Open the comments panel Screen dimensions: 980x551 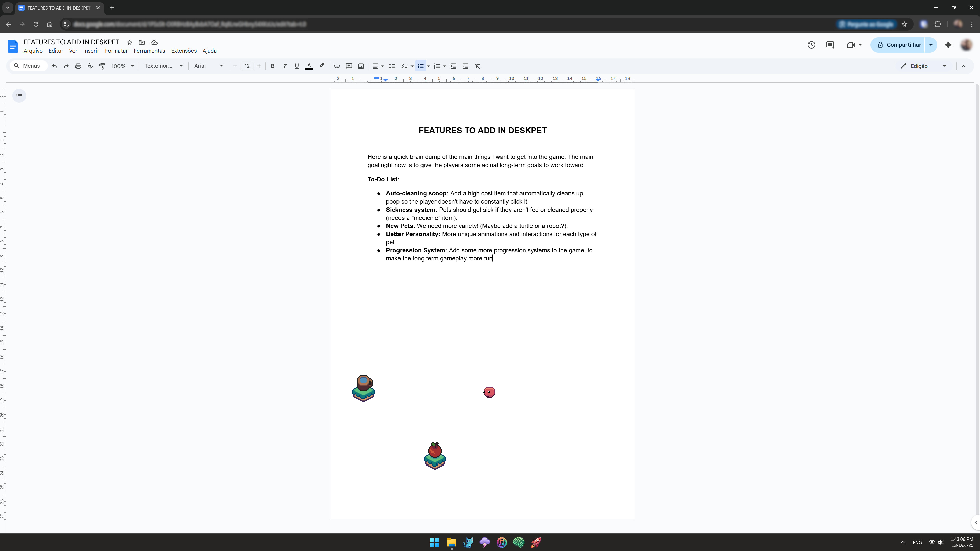tap(830, 45)
